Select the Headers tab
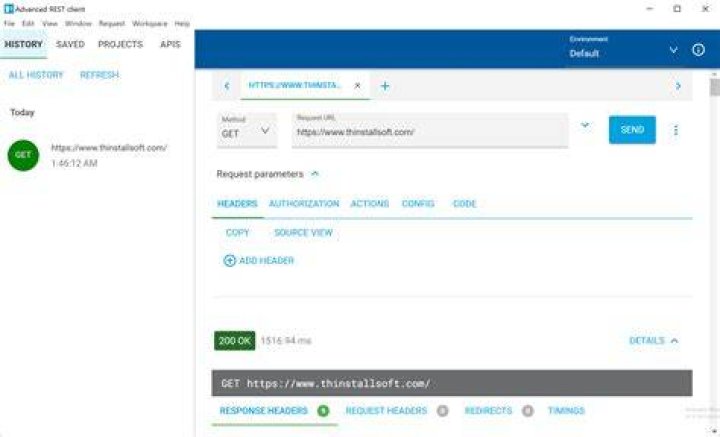Screen dimensions: 720x437 (237, 203)
